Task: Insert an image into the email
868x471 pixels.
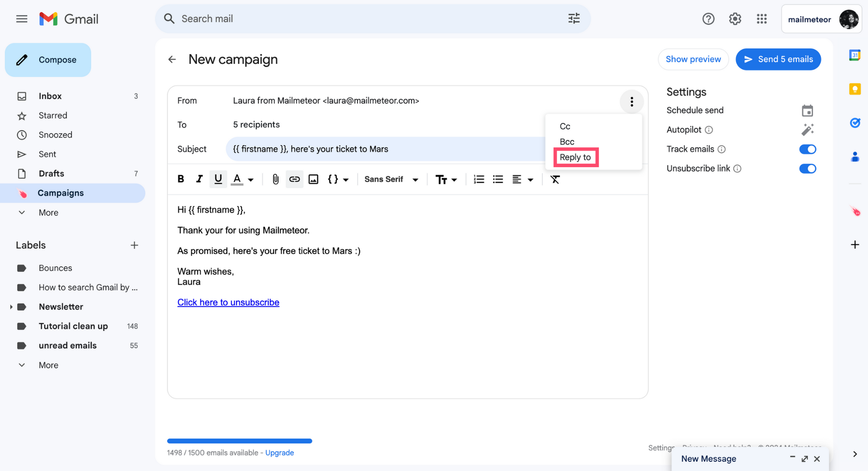Action: pos(313,179)
